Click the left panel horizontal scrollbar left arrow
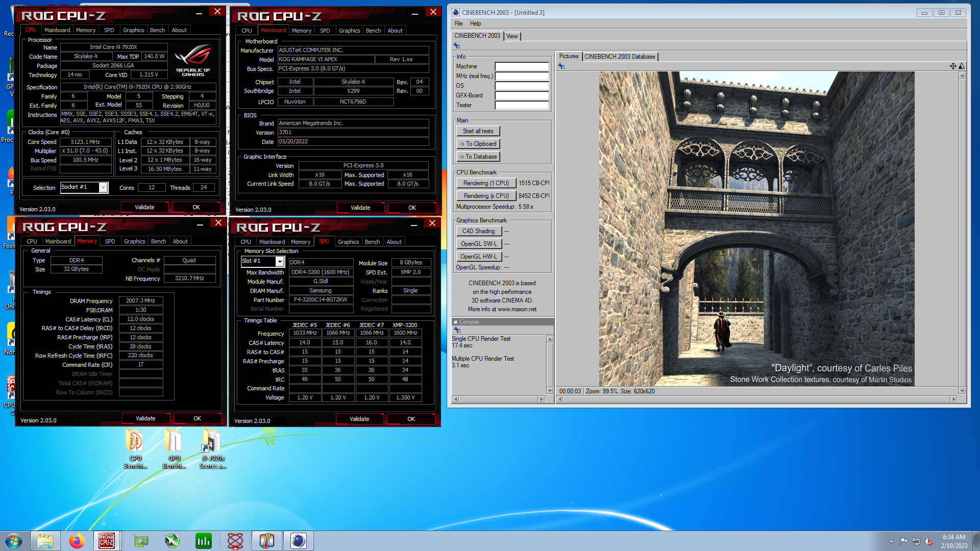The width and height of the screenshot is (980, 551). [x=456, y=399]
